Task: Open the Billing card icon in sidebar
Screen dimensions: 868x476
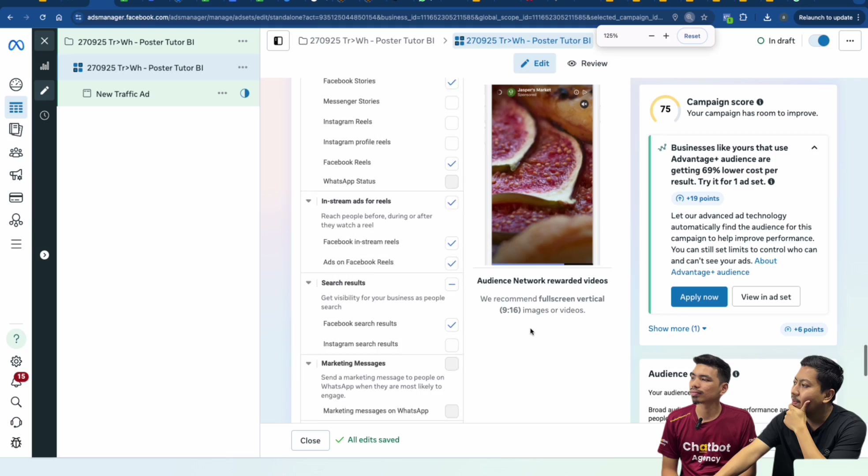Action: pos(16,197)
